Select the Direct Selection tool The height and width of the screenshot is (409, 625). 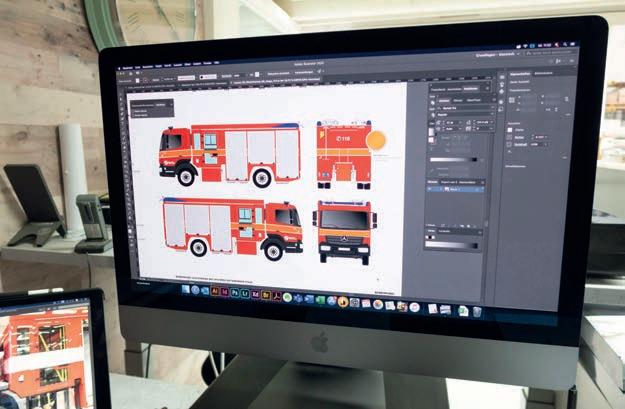(x=122, y=103)
